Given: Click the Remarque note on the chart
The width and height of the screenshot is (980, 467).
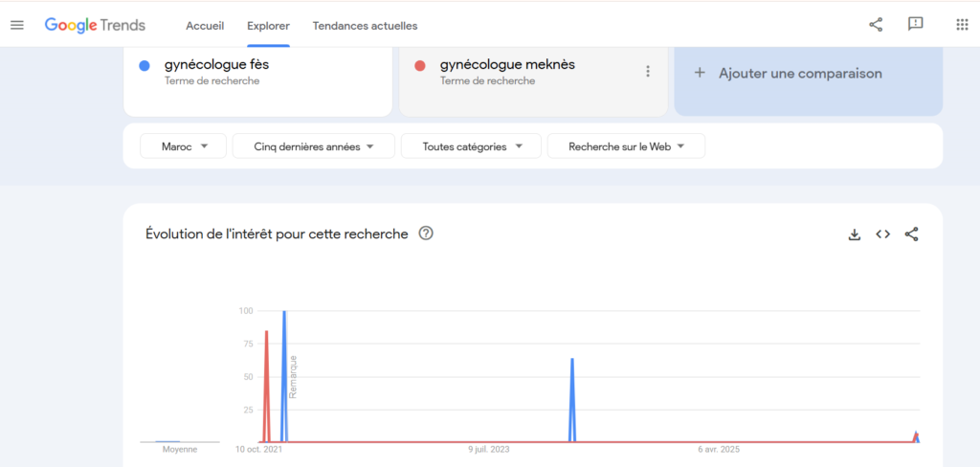Looking at the screenshot, I should 293,376.
